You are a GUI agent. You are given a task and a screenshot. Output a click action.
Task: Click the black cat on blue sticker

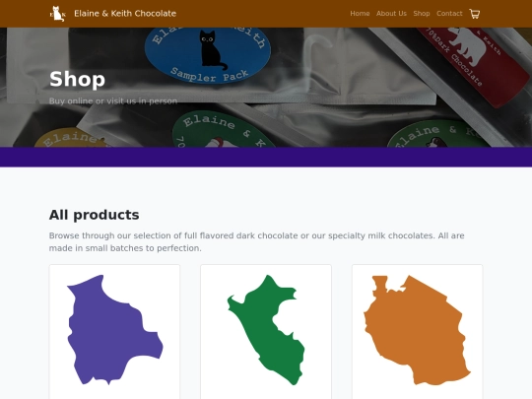click(x=212, y=50)
